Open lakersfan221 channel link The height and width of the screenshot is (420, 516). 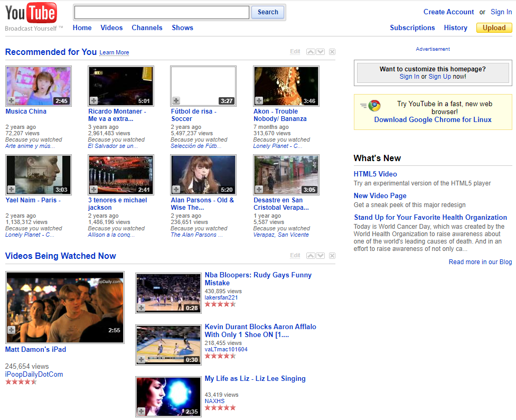[x=221, y=297]
